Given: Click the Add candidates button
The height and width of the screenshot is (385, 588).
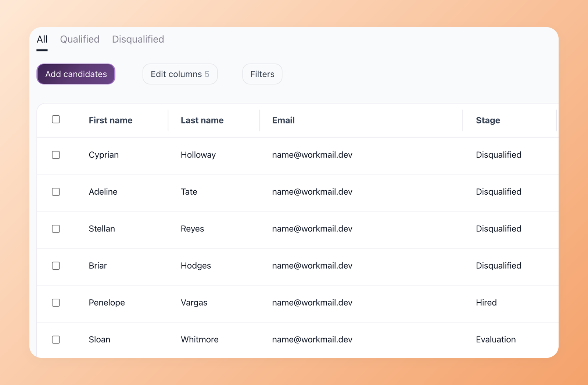Looking at the screenshot, I should tap(76, 74).
